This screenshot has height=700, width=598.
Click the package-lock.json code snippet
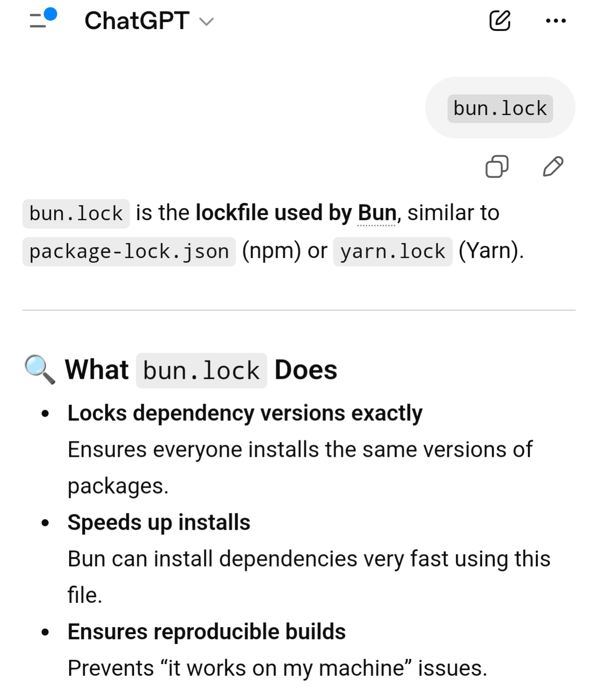tap(129, 252)
